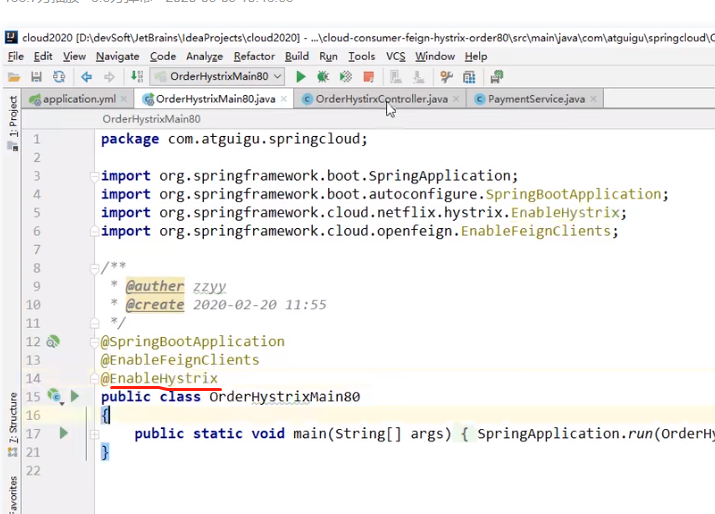Open the Favorites tool window
Image resolution: width=715 pixels, height=514 pixels.
pyautogui.click(x=13, y=494)
